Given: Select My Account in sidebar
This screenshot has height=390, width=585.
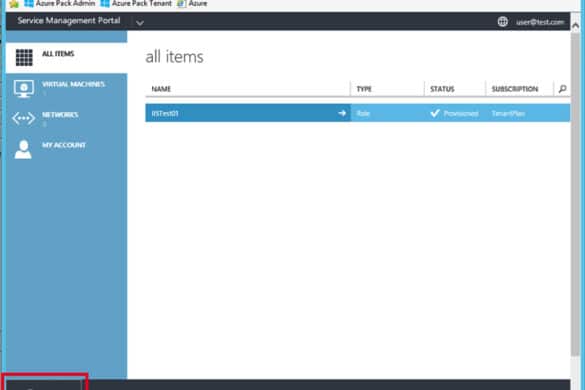Looking at the screenshot, I should point(66,149).
